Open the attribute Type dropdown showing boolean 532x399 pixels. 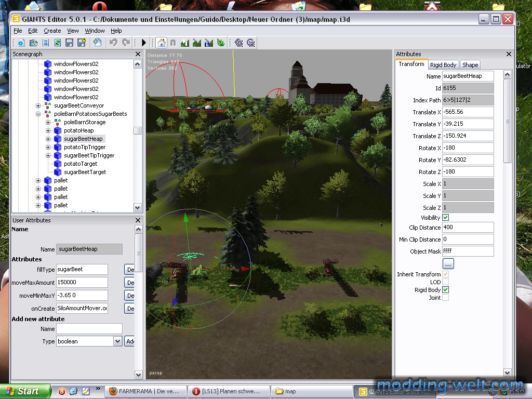pos(117,341)
